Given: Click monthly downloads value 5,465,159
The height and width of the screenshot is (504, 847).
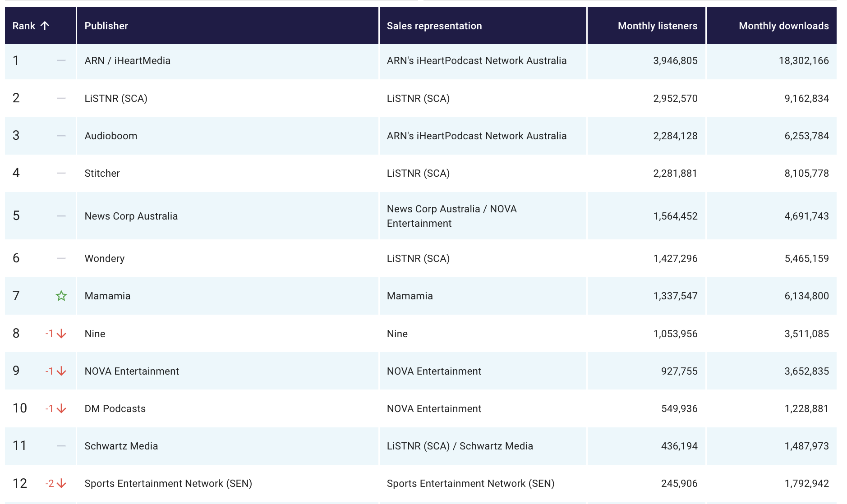Looking at the screenshot, I should coord(806,258).
